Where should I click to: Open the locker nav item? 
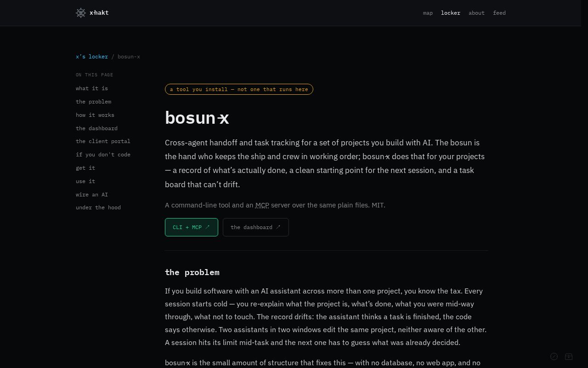[451, 13]
